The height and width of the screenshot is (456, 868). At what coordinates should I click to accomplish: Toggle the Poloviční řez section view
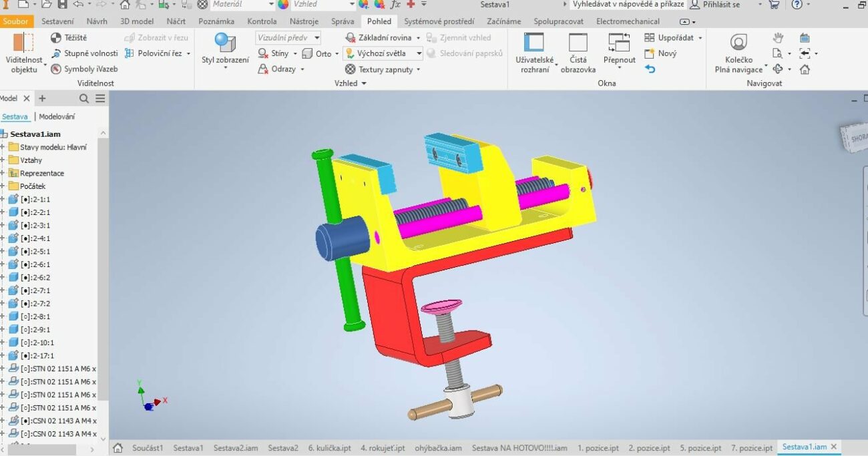tap(130, 53)
